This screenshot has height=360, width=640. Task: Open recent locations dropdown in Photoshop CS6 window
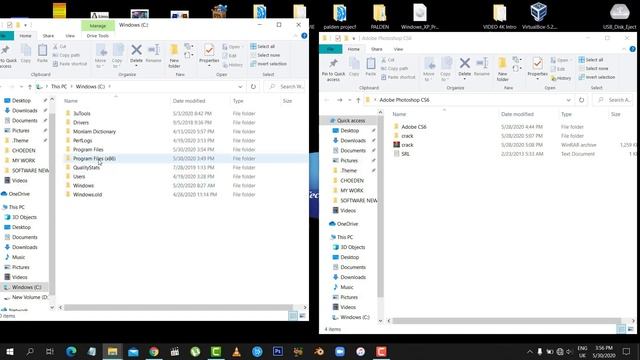(x=349, y=100)
